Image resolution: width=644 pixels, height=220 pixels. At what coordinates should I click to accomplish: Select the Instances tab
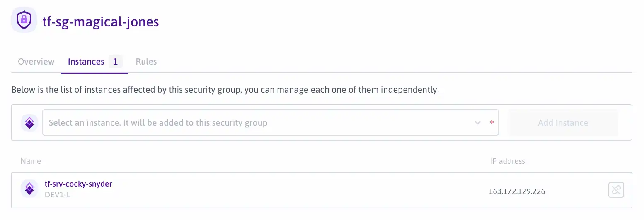point(86,62)
